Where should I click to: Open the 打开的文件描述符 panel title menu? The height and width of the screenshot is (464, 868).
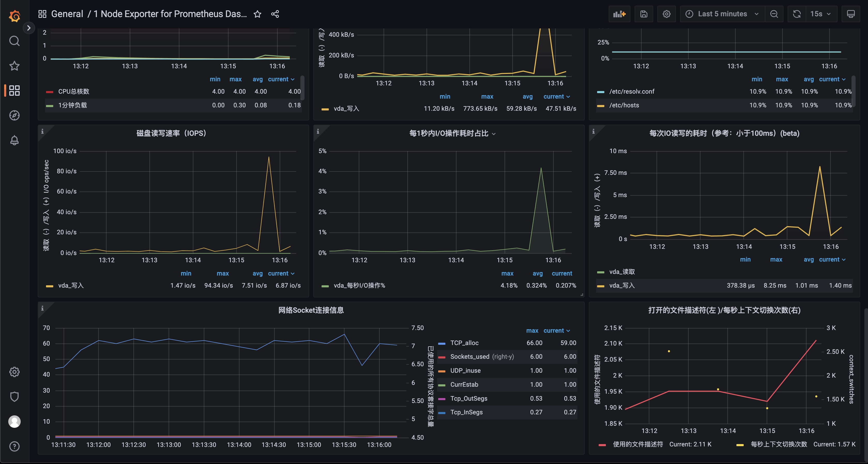click(x=724, y=310)
